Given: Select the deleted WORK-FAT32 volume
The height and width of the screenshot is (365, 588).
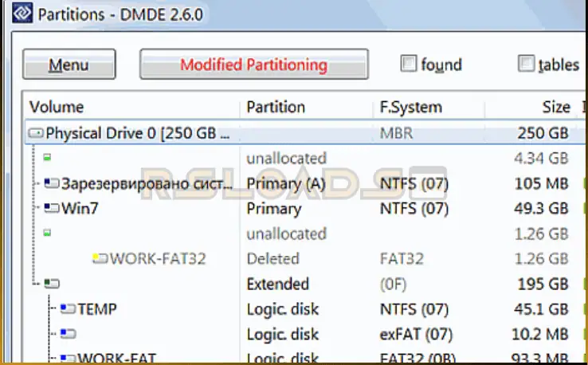Looking at the screenshot, I should point(158,258).
